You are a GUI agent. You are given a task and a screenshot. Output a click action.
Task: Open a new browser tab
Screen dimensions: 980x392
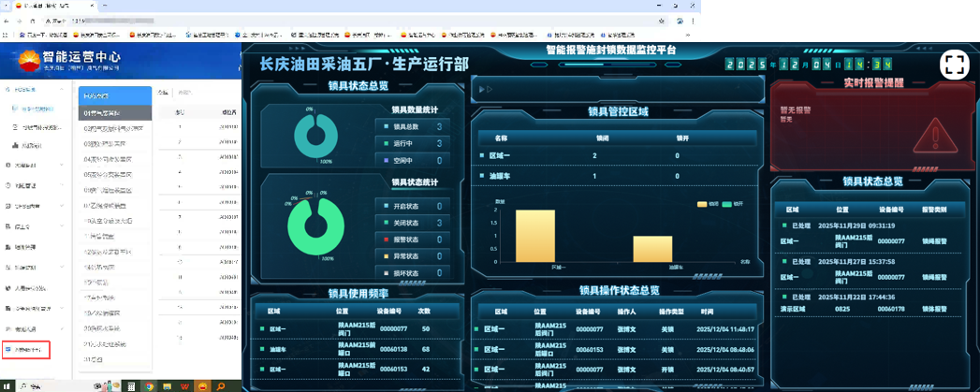point(105,5)
